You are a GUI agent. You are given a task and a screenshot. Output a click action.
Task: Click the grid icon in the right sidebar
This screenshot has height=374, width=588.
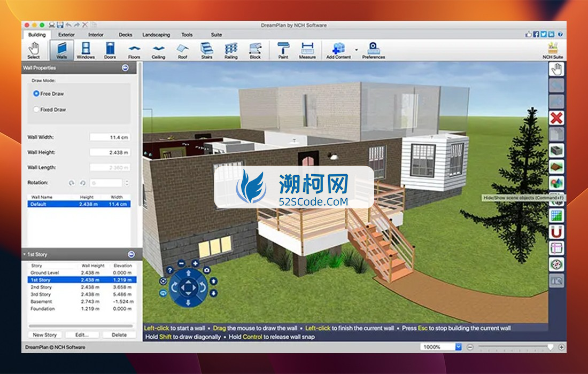(x=556, y=216)
